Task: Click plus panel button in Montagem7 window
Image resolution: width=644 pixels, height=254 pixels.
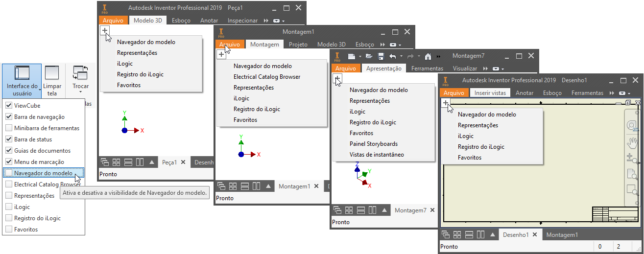Action: coord(337,78)
